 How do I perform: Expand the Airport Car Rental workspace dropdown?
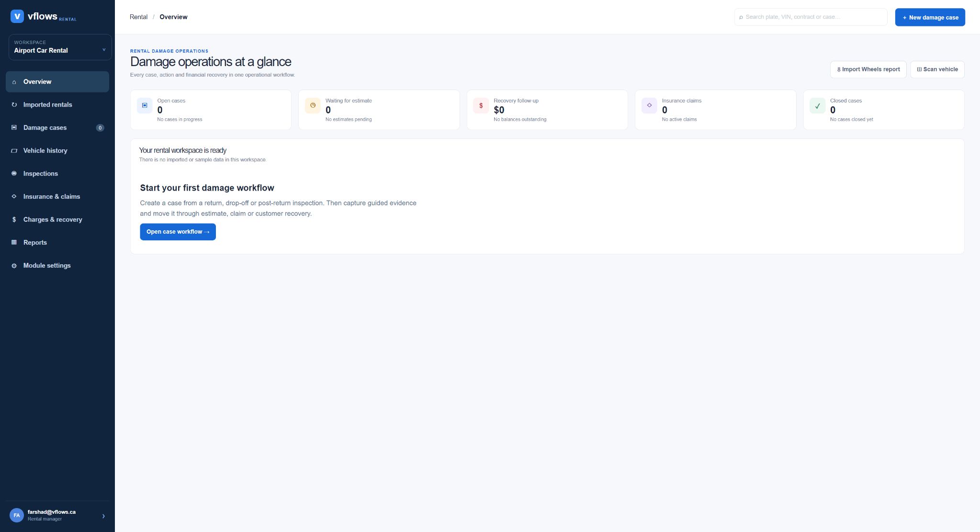[60, 47]
